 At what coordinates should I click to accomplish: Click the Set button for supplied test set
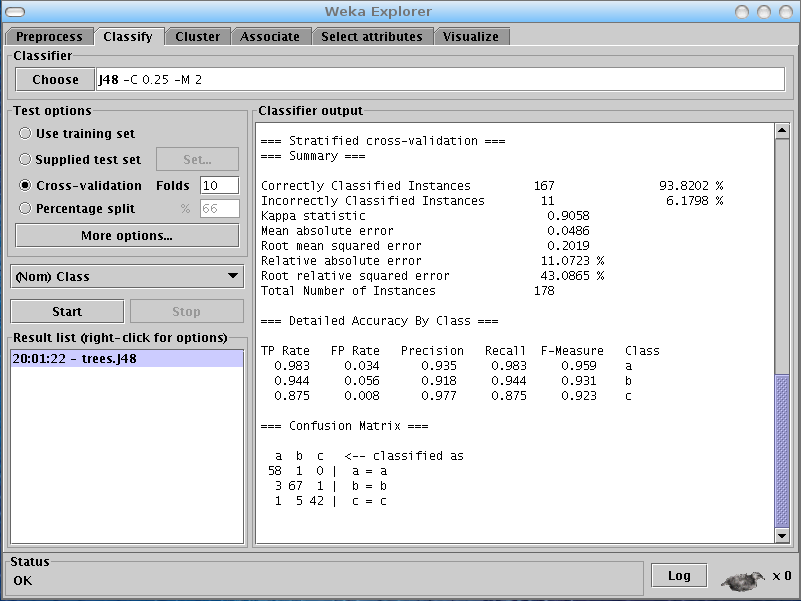point(196,159)
